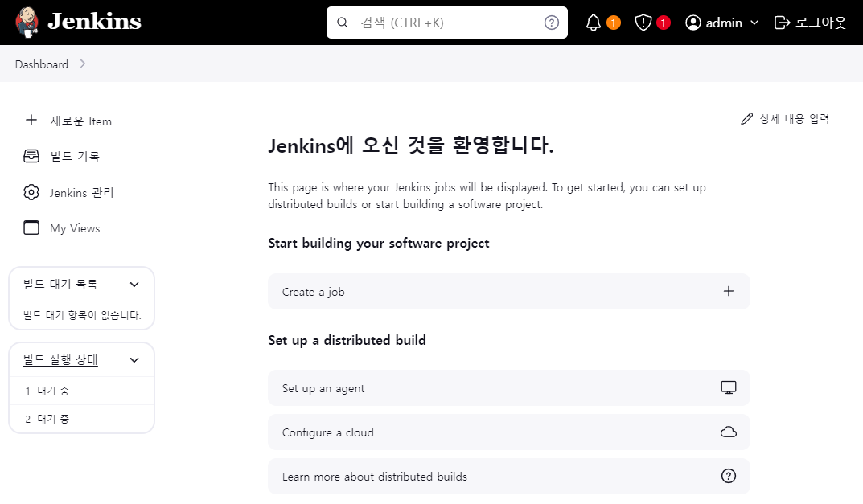Open 새로운 Item in sidebar

point(81,121)
